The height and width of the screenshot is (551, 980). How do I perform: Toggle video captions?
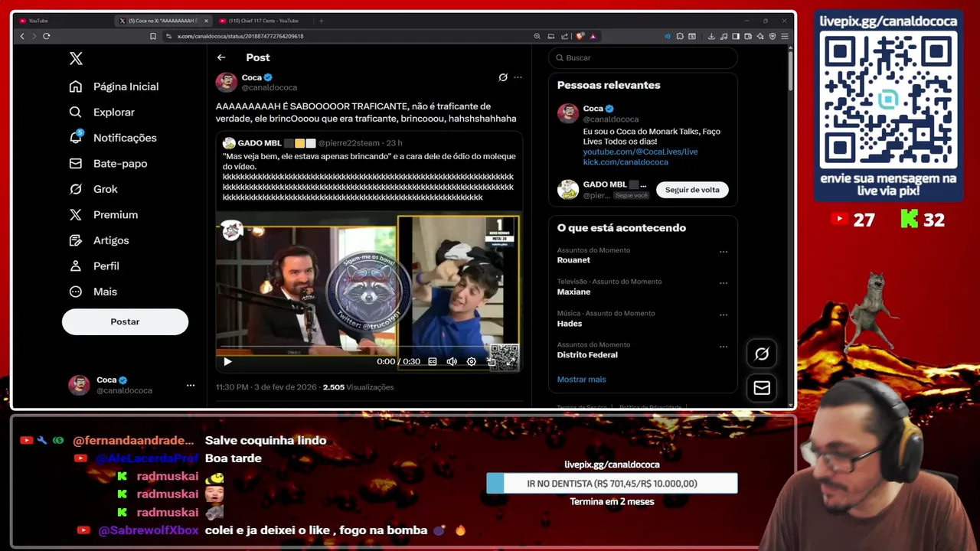[433, 361]
